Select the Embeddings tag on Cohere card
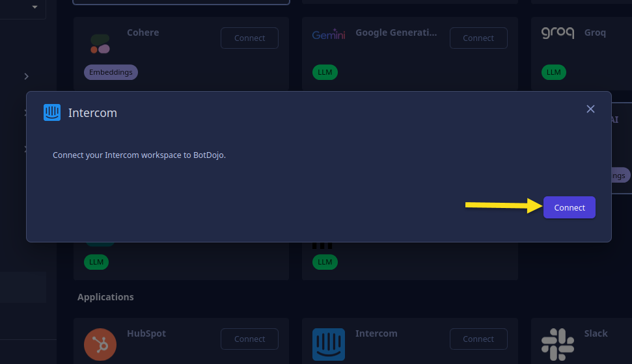632x364 pixels. pyautogui.click(x=111, y=73)
